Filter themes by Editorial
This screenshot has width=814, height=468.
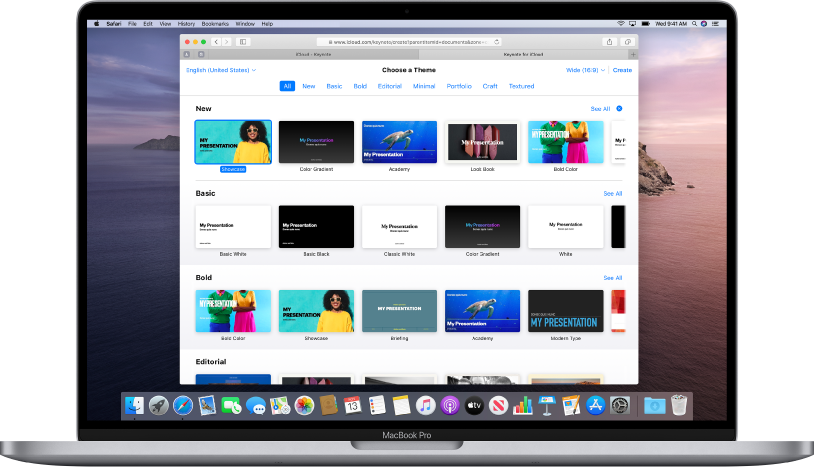(389, 86)
